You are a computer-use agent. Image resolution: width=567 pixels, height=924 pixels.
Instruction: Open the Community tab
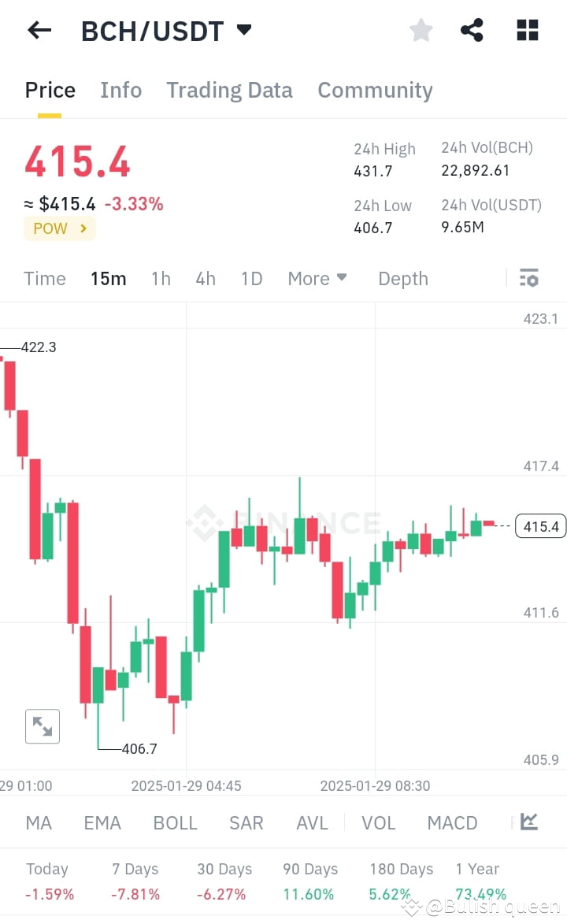tap(375, 90)
